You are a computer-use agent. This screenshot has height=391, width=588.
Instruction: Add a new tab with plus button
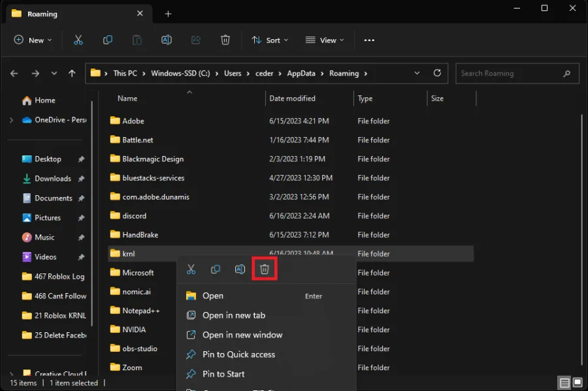(168, 14)
